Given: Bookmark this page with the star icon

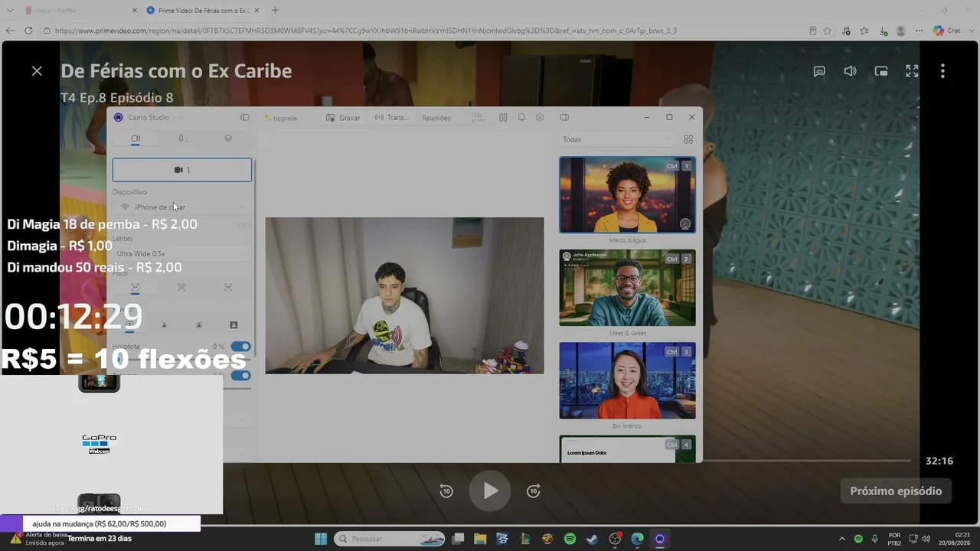Looking at the screenshot, I should [828, 31].
